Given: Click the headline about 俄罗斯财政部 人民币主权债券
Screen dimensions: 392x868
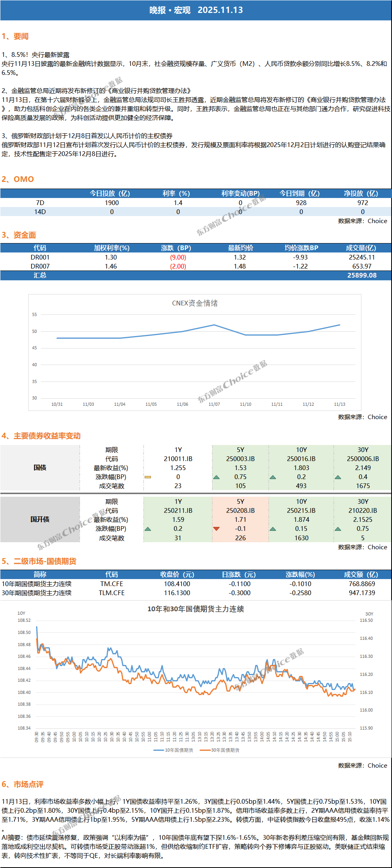Looking at the screenshot, I should (87, 136).
